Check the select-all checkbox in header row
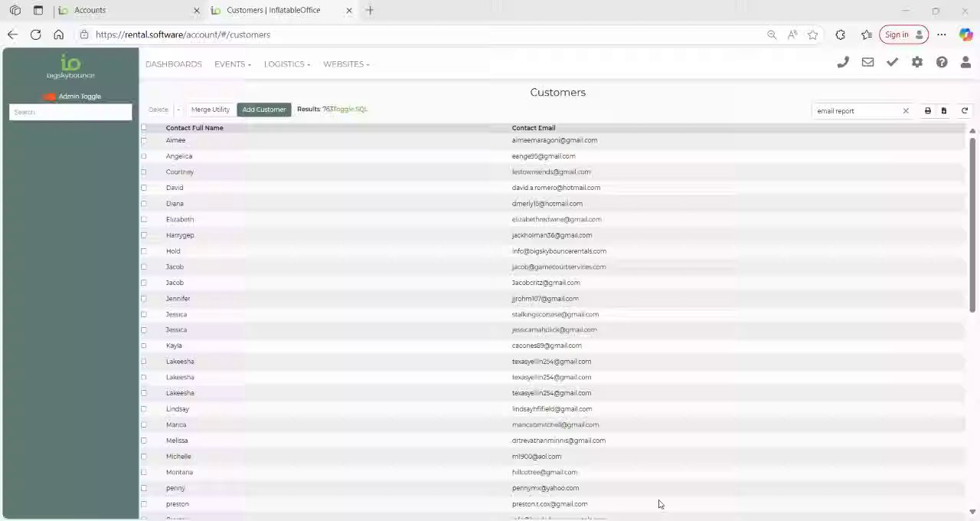Viewport: 980px width, 521px height. click(143, 128)
